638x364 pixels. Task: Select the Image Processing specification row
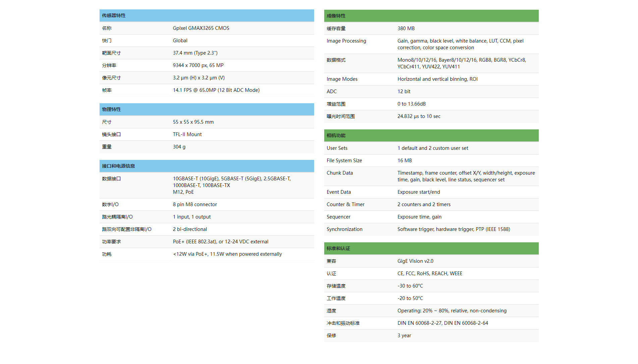(x=431, y=44)
